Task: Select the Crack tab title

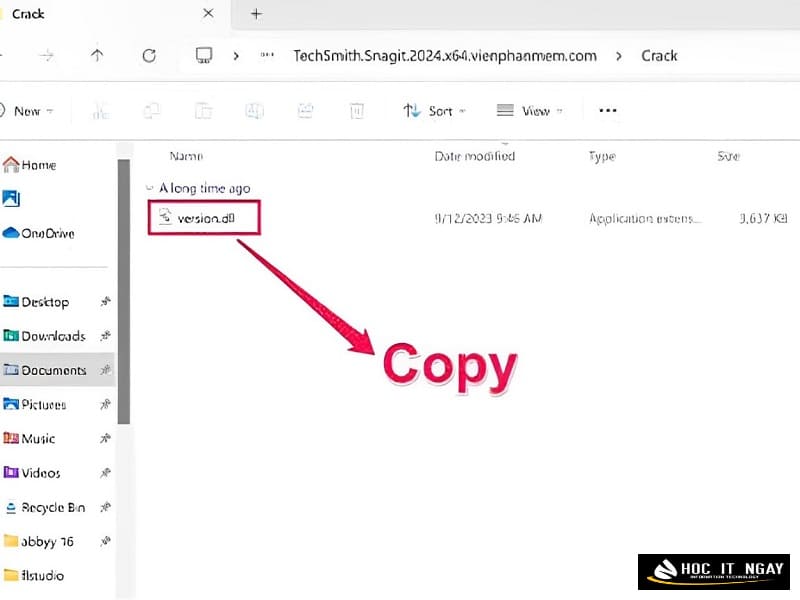Action: [x=28, y=14]
